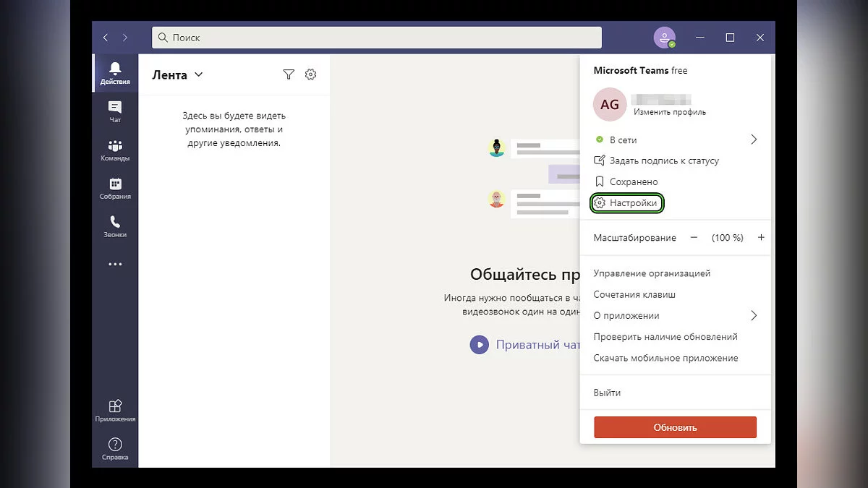Open the more apps ellipsis in sidebar
Image resolution: width=868 pixels, height=488 pixels.
[x=115, y=265]
